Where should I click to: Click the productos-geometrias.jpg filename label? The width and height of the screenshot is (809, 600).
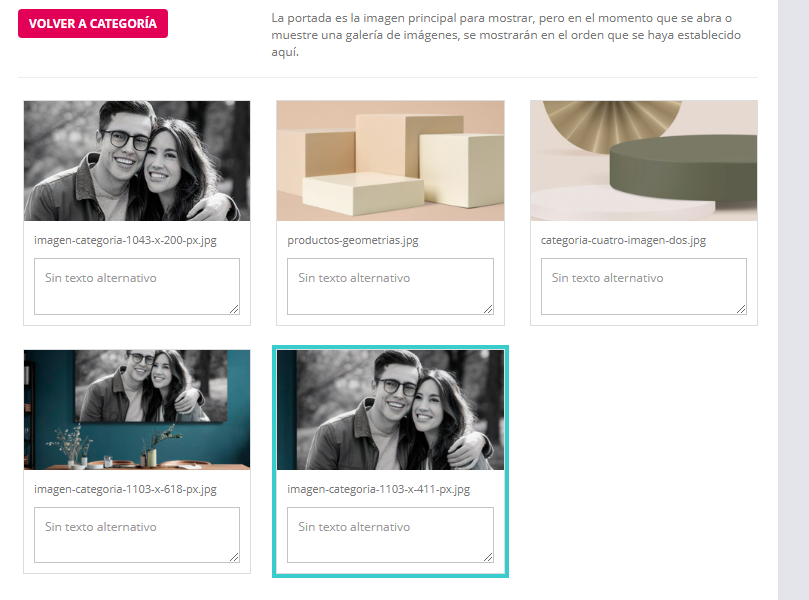[x=353, y=241]
